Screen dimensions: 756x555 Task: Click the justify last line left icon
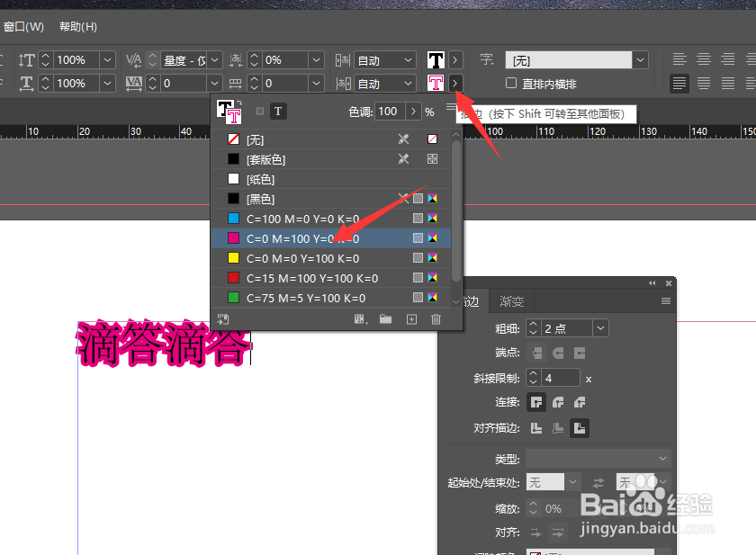click(679, 84)
